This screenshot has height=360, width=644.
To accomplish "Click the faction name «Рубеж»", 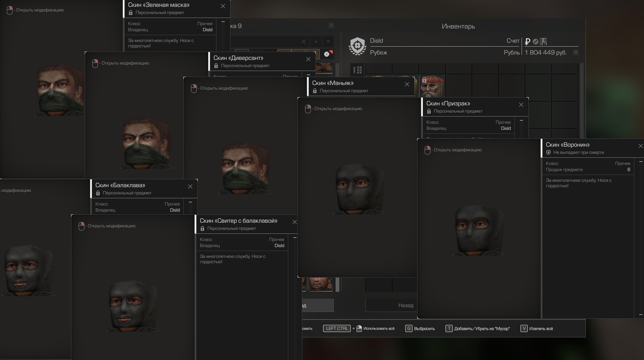I will [x=379, y=53].
